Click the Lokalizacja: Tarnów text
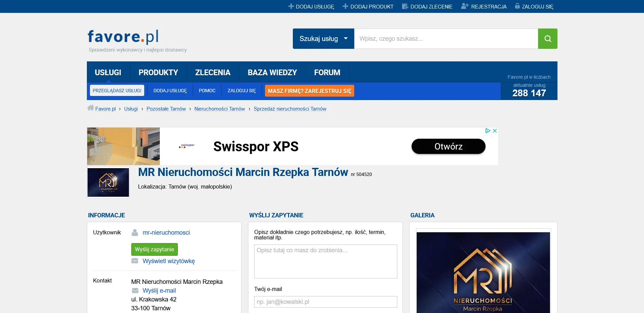 tap(185, 187)
